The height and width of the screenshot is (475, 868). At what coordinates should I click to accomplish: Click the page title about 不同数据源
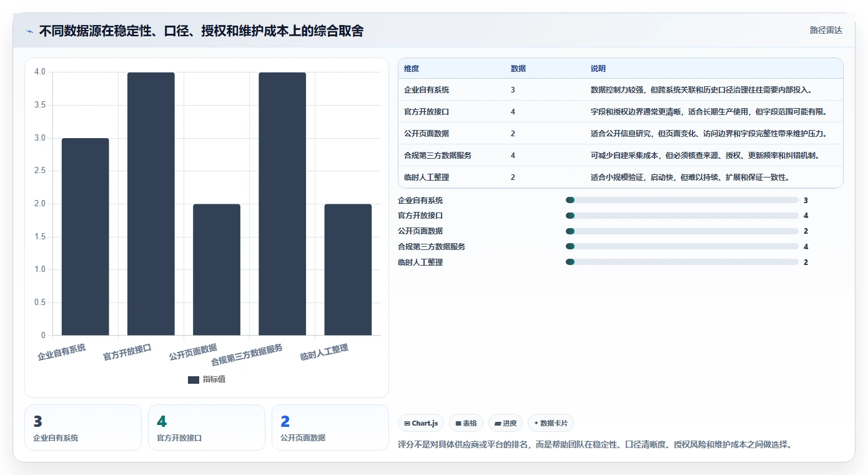(x=201, y=31)
